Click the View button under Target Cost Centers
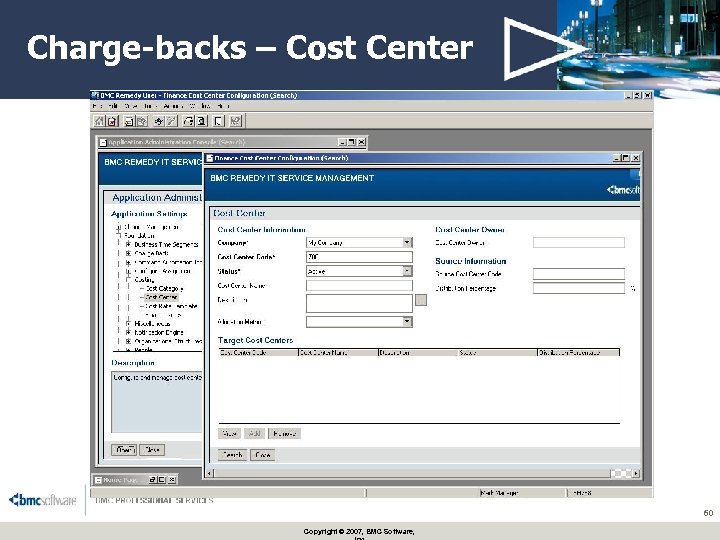The width and height of the screenshot is (720, 540). (x=229, y=433)
